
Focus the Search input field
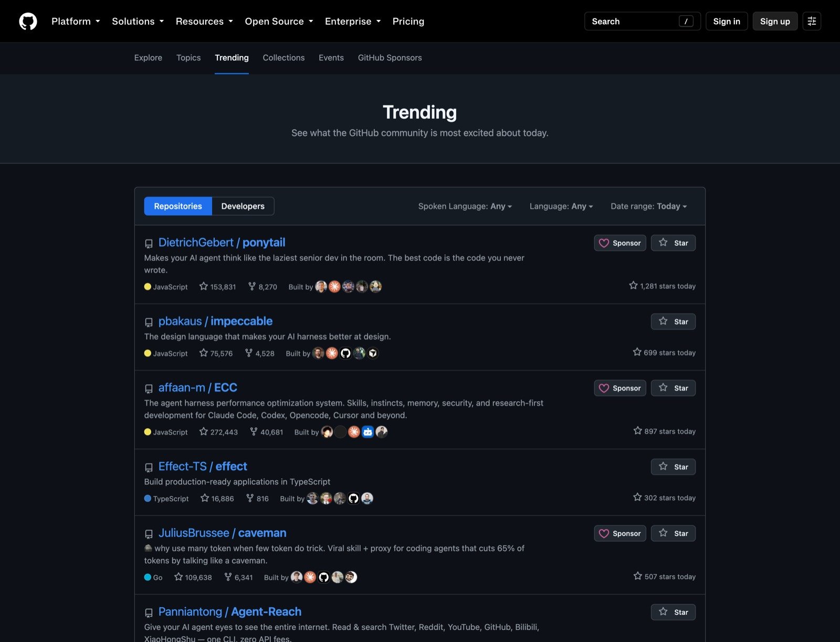click(642, 22)
